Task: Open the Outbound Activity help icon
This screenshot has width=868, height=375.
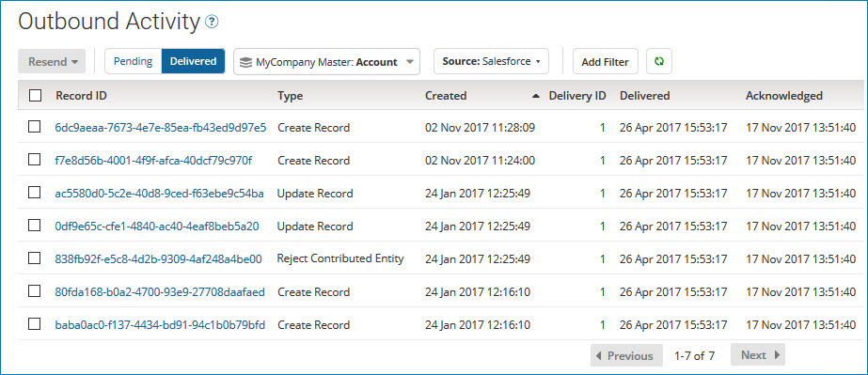Action: 212,22
